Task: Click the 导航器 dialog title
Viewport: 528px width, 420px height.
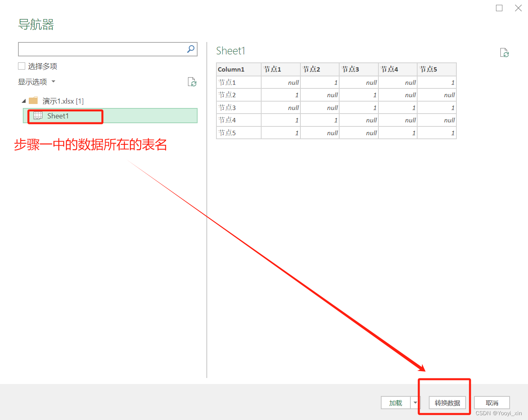Action: click(x=36, y=24)
